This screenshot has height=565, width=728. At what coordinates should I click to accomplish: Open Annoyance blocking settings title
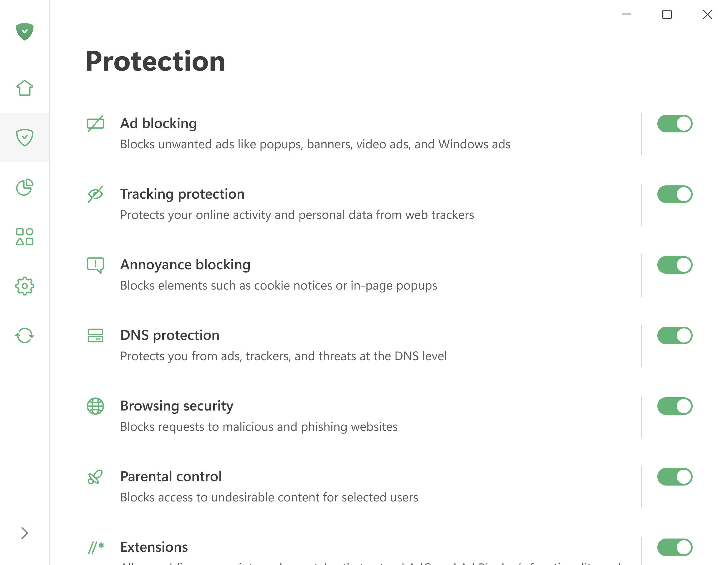(x=185, y=265)
